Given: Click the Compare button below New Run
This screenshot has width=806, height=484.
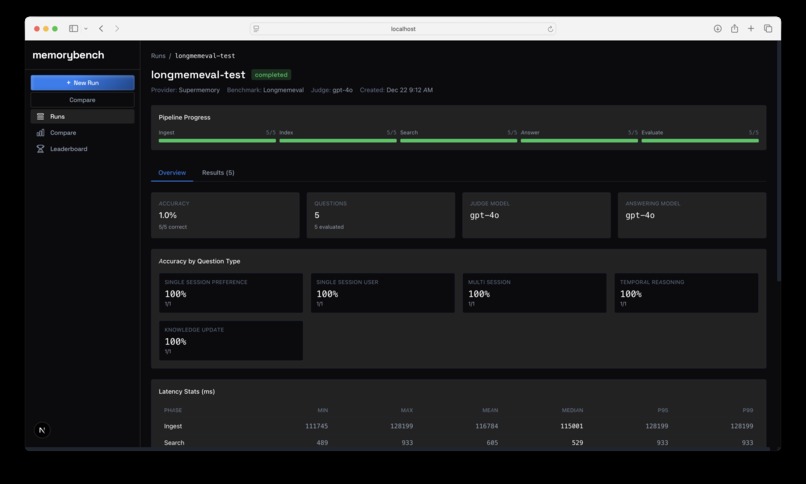Looking at the screenshot, I should tap(82, 100).
